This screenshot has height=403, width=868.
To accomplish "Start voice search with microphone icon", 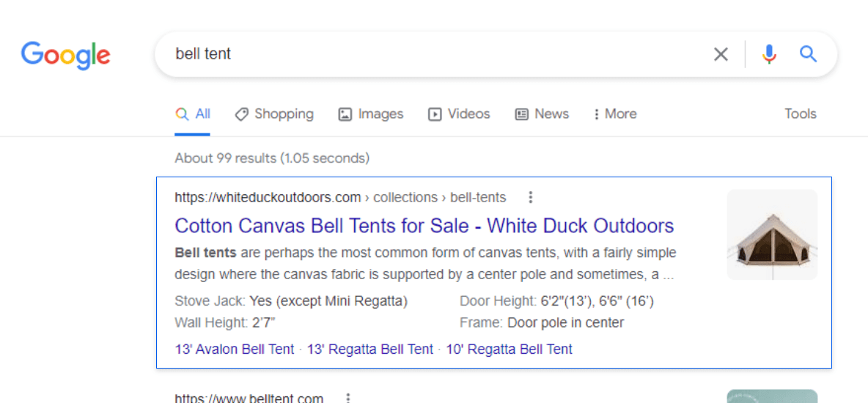I will pos(769,54).
